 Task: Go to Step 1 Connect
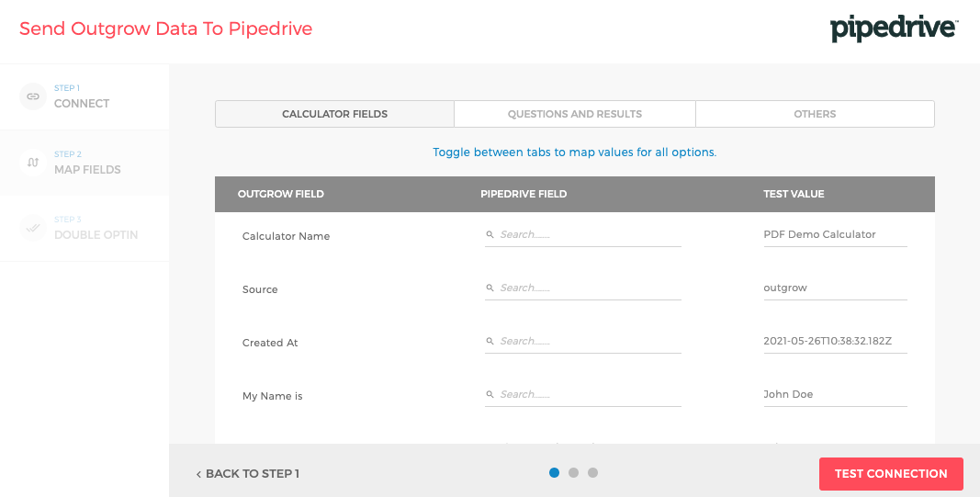(84, 96)
